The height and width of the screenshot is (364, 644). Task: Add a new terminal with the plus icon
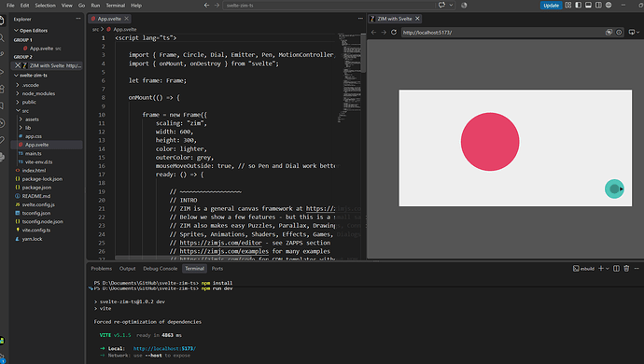point(601,268)
